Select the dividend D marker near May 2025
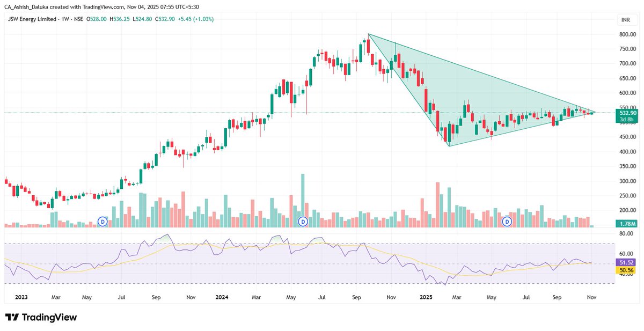644x331 pixels. tap(506, 220)
